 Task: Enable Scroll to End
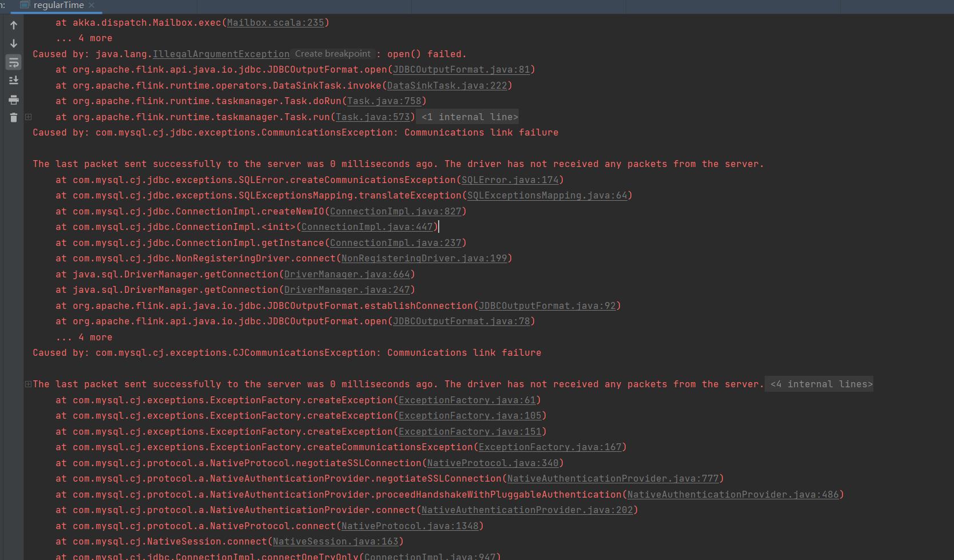point(13,80)
